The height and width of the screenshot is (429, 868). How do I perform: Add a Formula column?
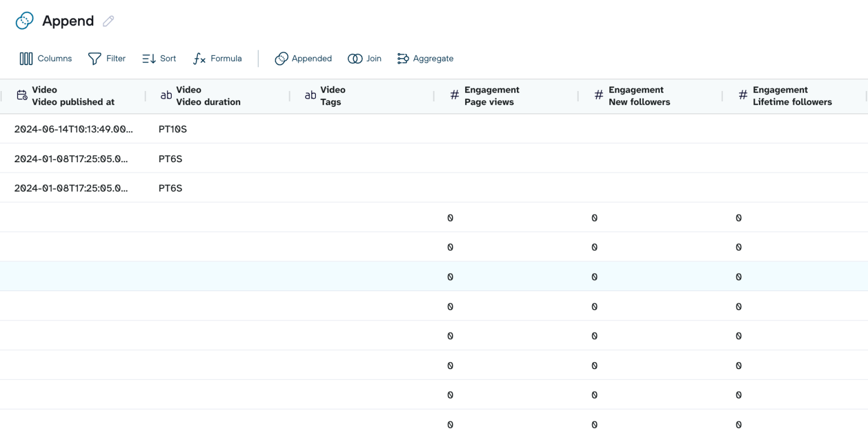218,58
